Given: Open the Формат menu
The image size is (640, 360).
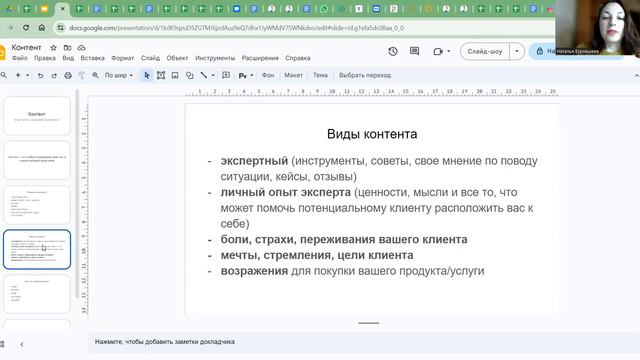Looking at the screenshot, I should [122, 58].
